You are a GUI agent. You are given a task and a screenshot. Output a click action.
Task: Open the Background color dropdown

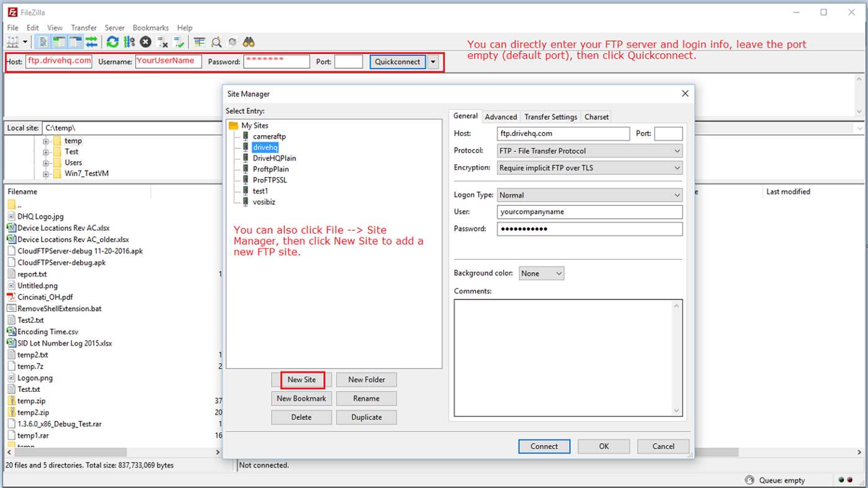[541, 273]
